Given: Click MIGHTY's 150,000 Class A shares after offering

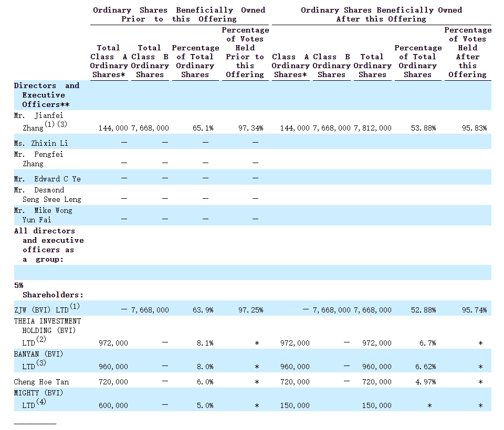Looking at the screenshot, I should pyautogui.click(x=295, y=405).
